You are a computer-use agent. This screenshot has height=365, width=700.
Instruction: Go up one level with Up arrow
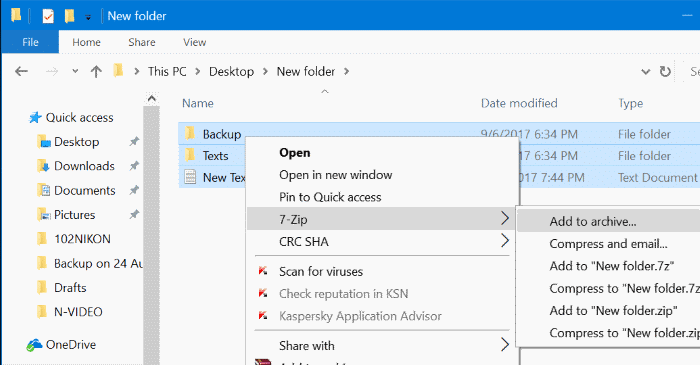tap(96, 71)
